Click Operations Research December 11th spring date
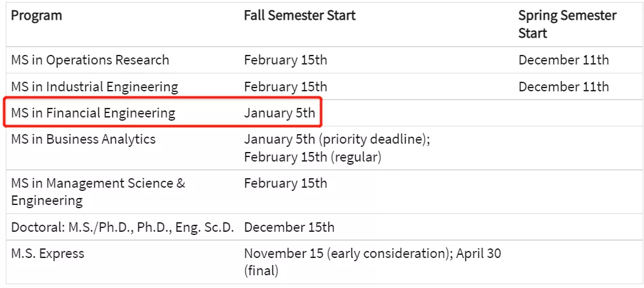 point(563,61)
